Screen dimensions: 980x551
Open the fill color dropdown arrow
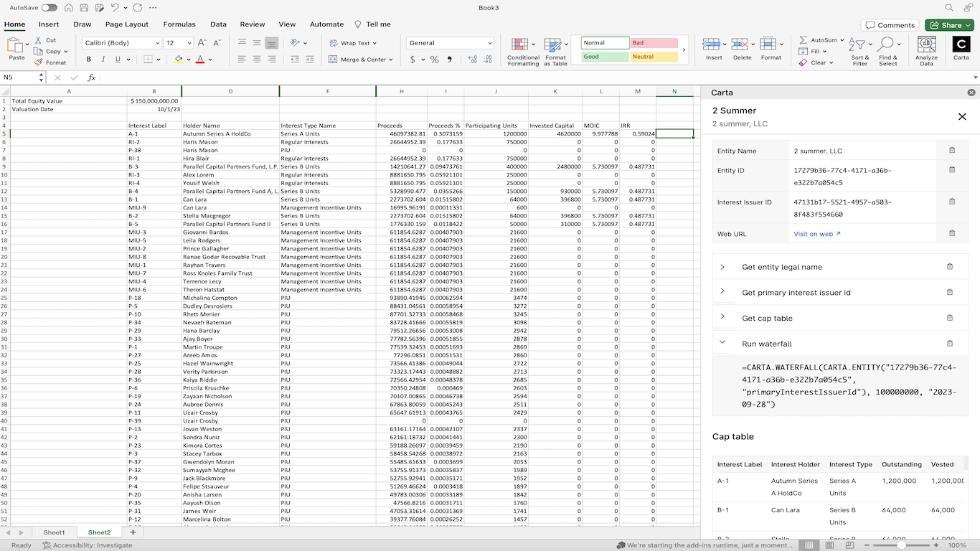[188, 60]
